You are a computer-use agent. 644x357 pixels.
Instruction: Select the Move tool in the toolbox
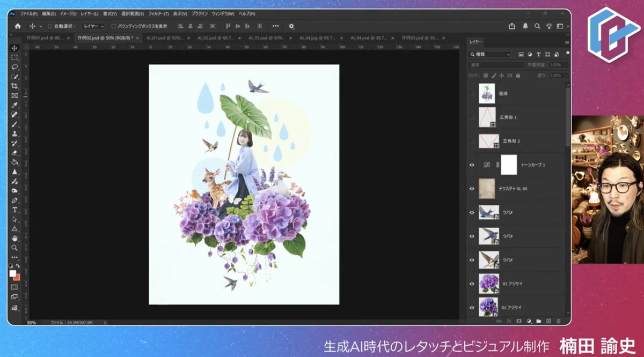click(14, 48)
